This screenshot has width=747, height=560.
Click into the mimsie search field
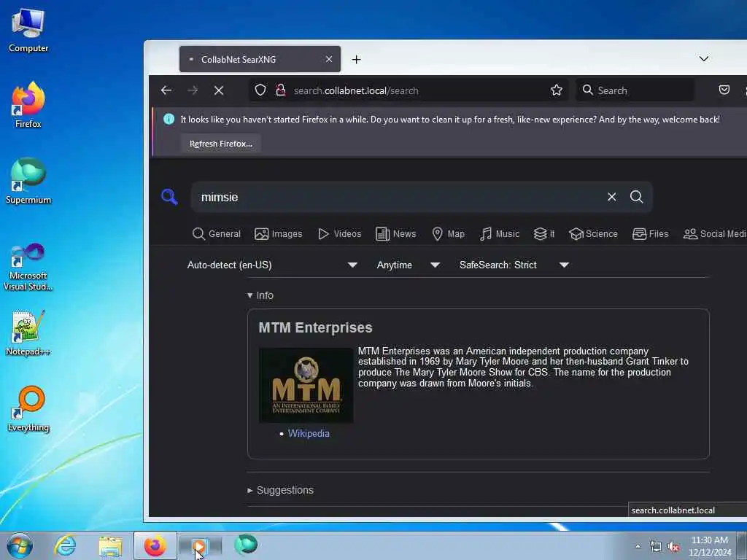[x=398, y=197]
